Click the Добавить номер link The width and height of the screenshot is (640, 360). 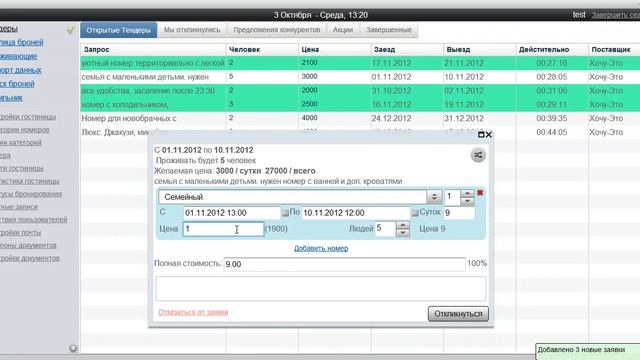[321, 248]
